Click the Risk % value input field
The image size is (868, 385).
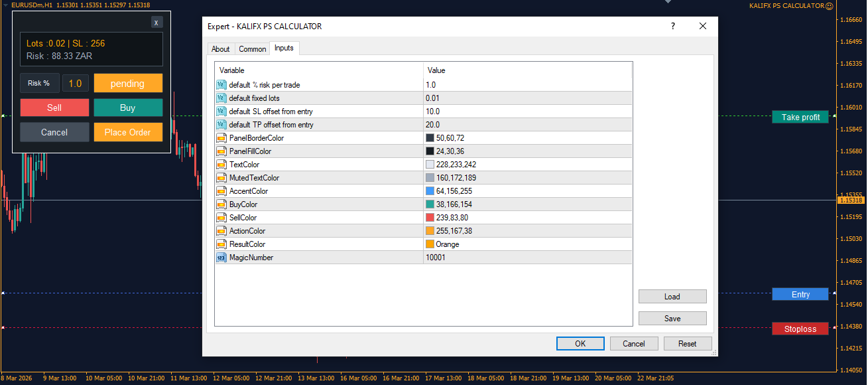(75, 83)
